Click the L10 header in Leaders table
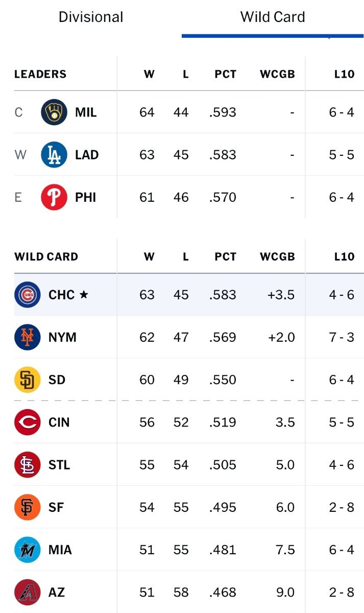This screenshot has width=364, height=613. click(x=344, y=74)
